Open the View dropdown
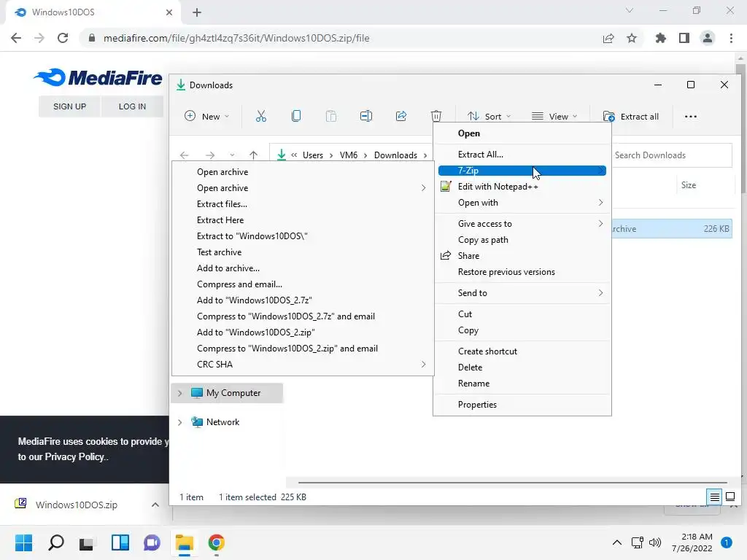 (x=554, y=117)
